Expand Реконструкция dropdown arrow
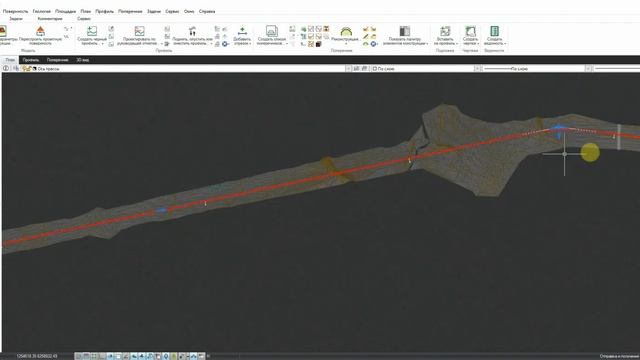Viewport: 640px width, 360px height. point(346,43)
